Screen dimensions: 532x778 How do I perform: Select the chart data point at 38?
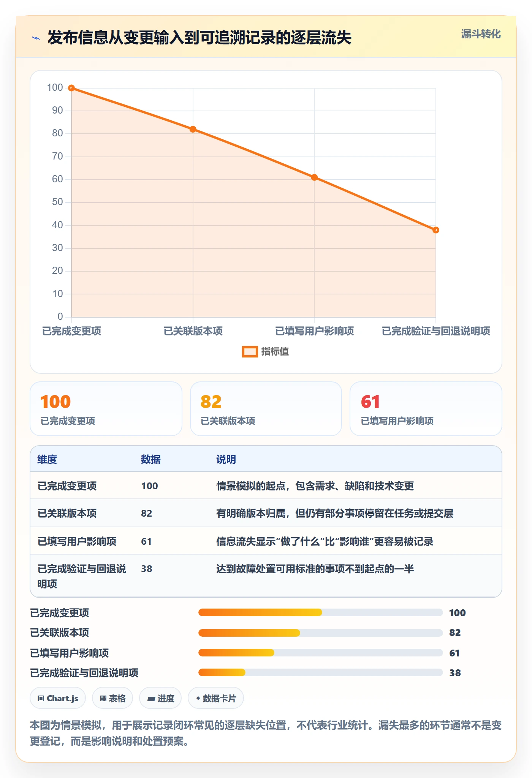[x=436, y=230]
